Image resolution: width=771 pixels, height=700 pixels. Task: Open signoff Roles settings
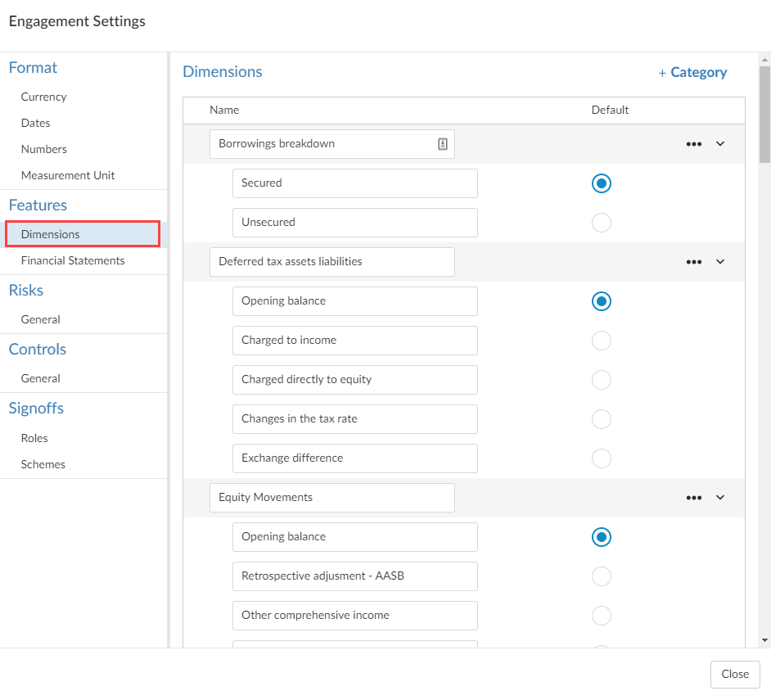click(x=34, y=438)
